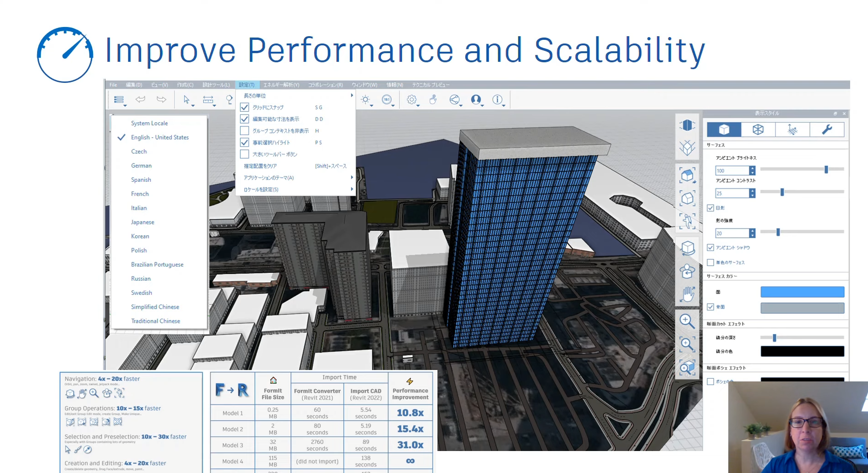Click the user profile icon in toolbar
This screenshot has height=473, width=868.
[x=476, y=99]
